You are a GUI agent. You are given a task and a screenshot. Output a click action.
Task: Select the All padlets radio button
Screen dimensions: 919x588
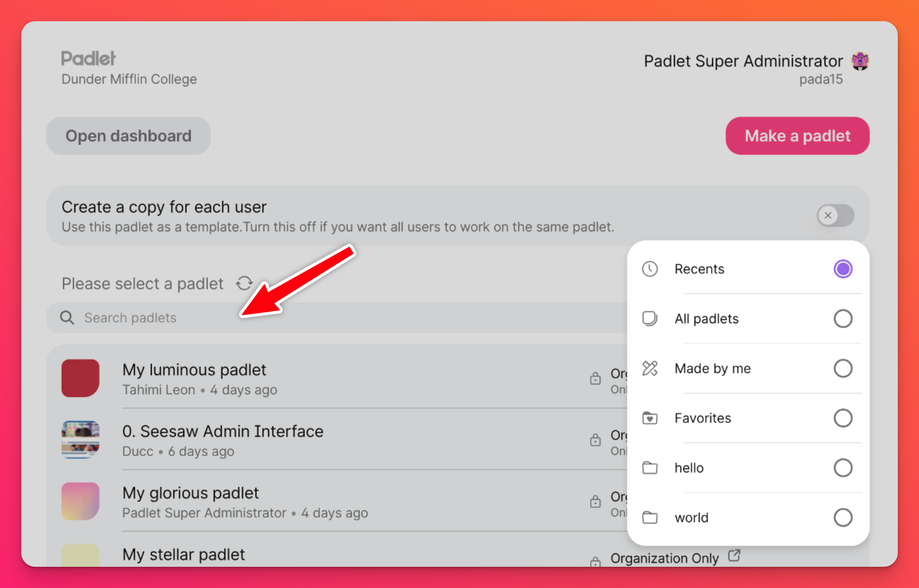point(842,319)
